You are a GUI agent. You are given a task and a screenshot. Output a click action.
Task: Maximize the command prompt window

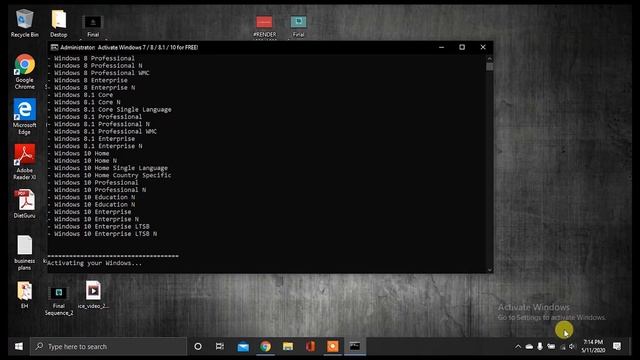(462, 47)
